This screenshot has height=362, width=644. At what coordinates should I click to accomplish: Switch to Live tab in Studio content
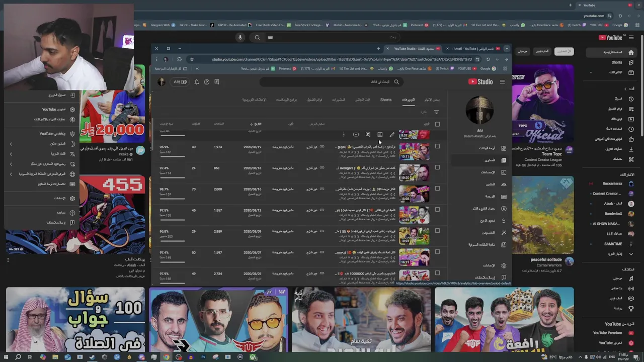tap(363, 100)
